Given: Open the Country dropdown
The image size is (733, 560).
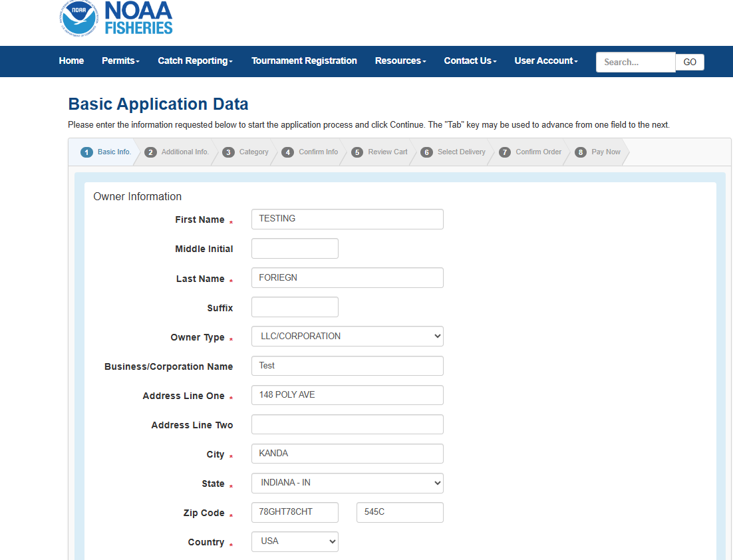Looking at the screenshot, I should [295, 541].
